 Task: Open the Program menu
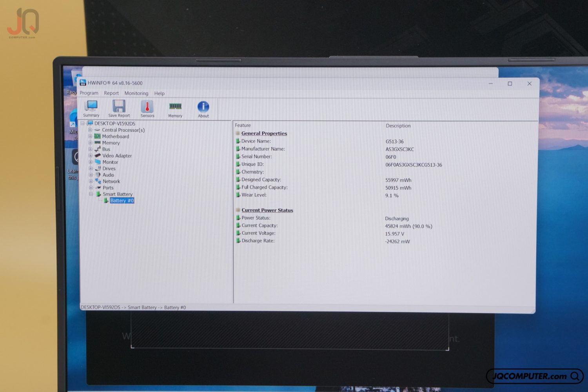click(89, 93)
